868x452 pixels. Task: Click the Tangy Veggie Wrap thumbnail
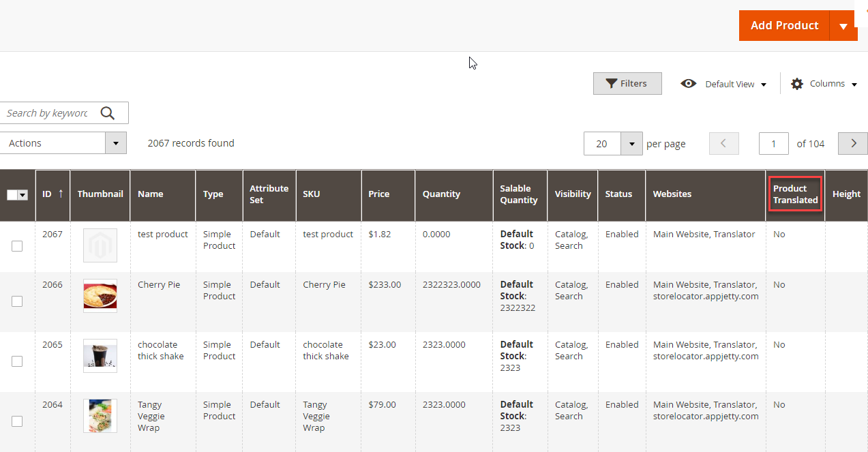coord(100,416)
